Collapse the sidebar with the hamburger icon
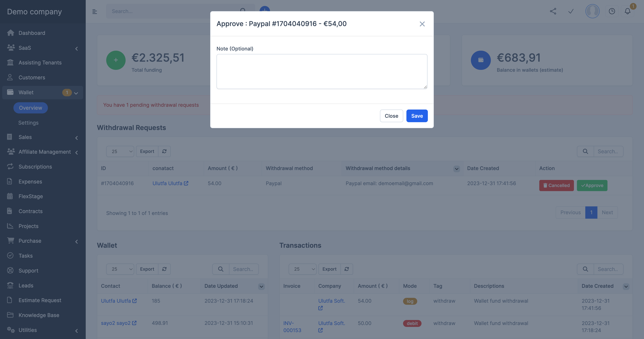 click(x=94, y=11)
